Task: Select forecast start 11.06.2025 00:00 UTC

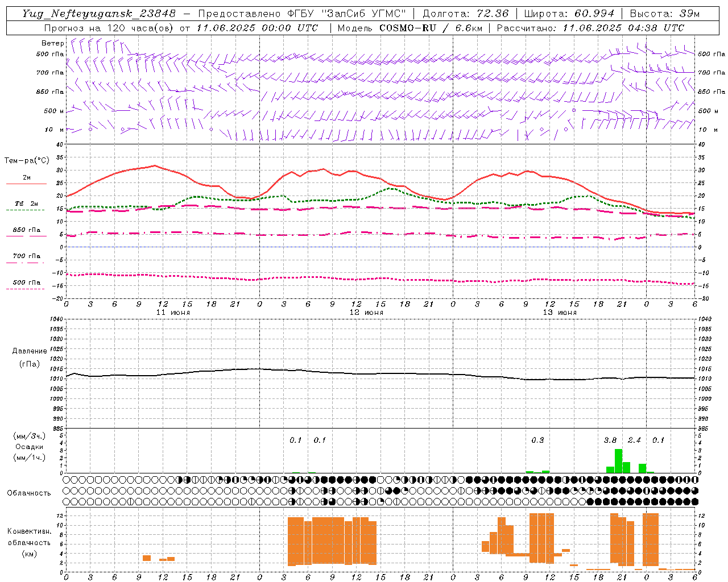Action: pos(258,28)
